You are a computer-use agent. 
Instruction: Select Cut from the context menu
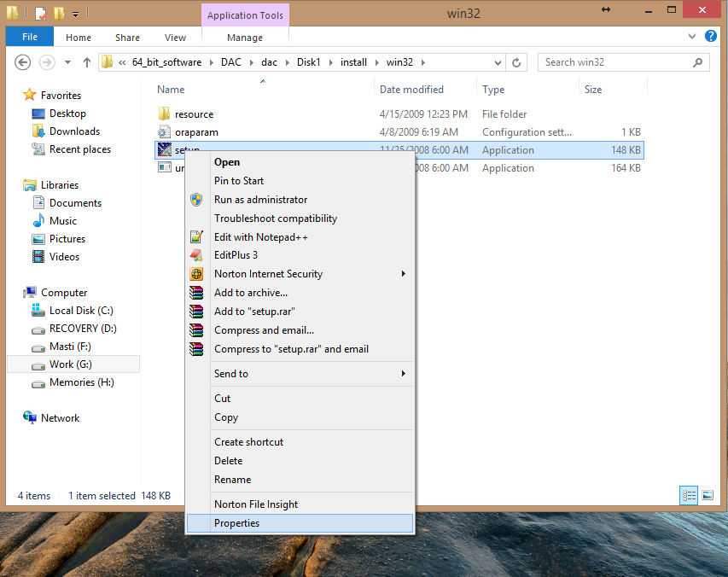pos(300,399)
